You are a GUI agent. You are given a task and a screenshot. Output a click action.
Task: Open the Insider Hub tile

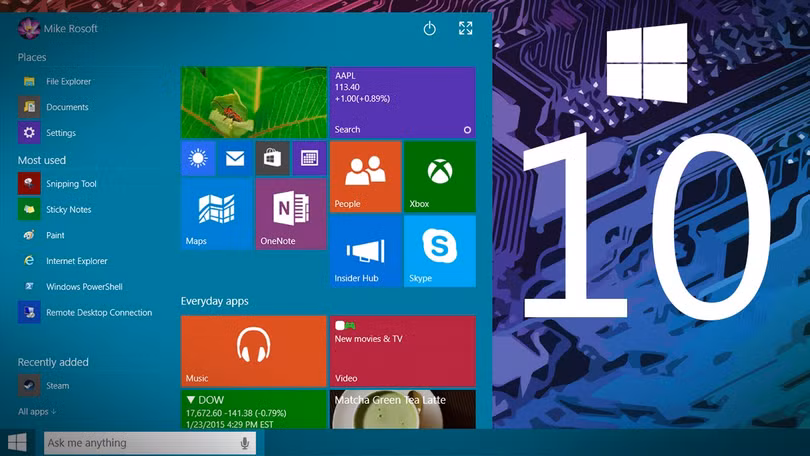(365, 251)
